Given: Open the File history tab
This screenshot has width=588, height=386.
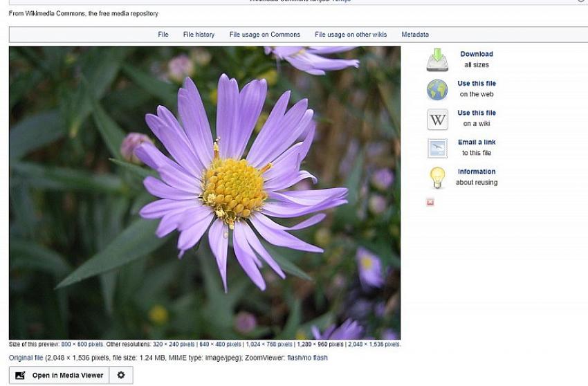Looking at the screenshot, I should point(199,35).
